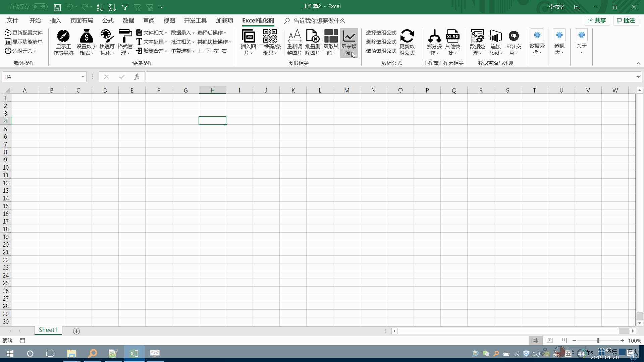Toggle the 自动保存 switch
The image size is (644, 362).
point(40,7)
